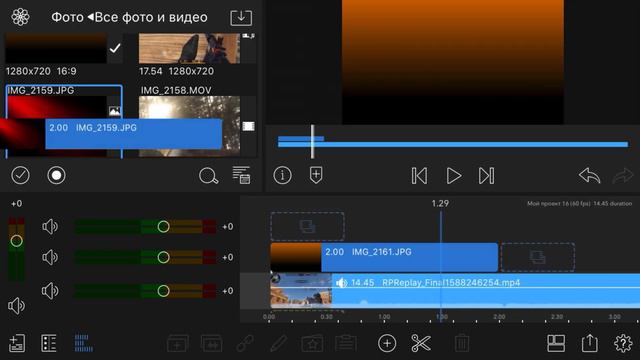Undo the last edit
640x360 pixels.
589,176
